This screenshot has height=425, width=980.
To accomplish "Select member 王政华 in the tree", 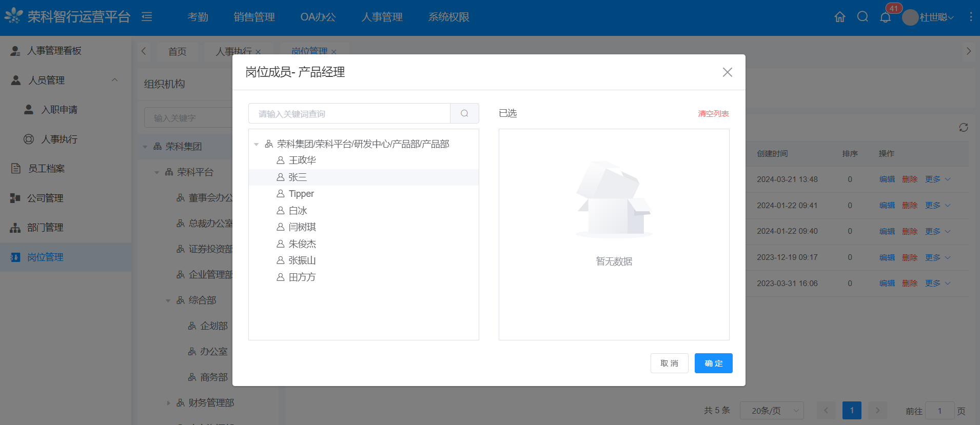I will tap(302, 160).
